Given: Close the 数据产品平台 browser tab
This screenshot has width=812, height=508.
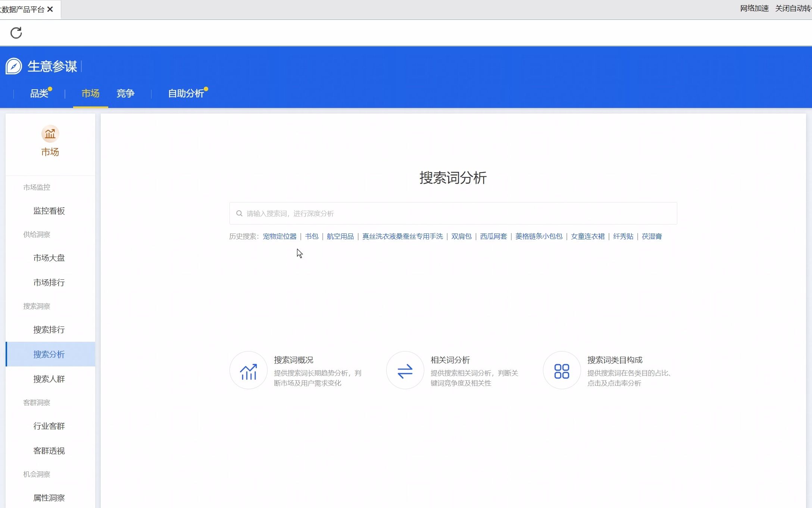Looking at the screenshot, I should click(x=50, y=9).
